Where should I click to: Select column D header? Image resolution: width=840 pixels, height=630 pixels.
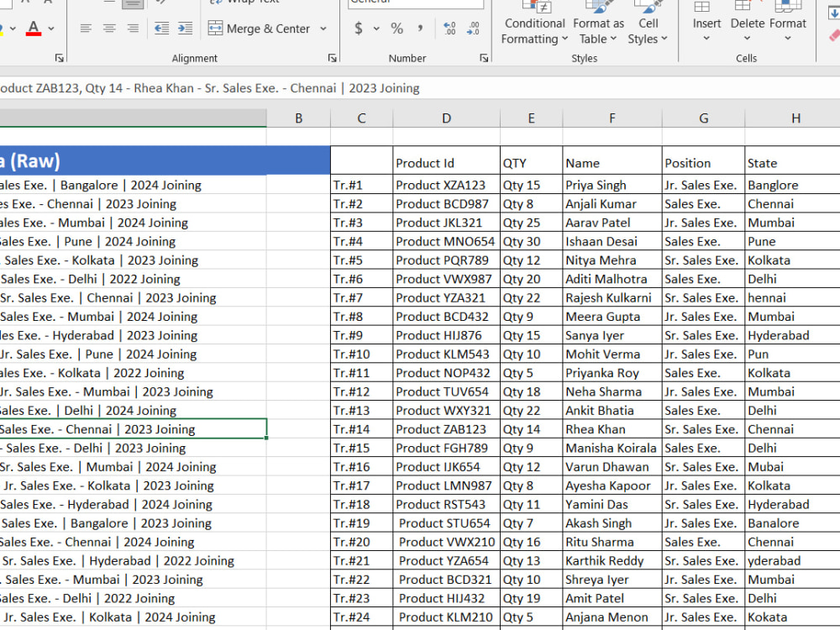point(446,118)
